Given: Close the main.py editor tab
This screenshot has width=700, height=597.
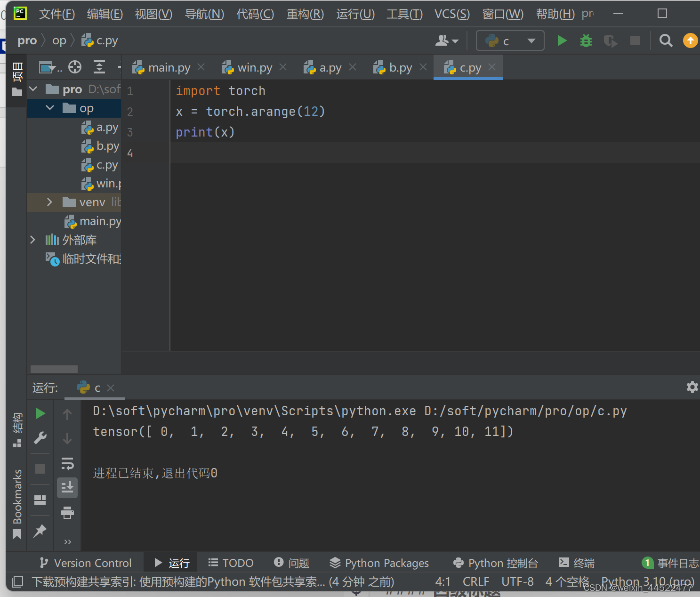Looking at the screenshot, I should point(201,67).
